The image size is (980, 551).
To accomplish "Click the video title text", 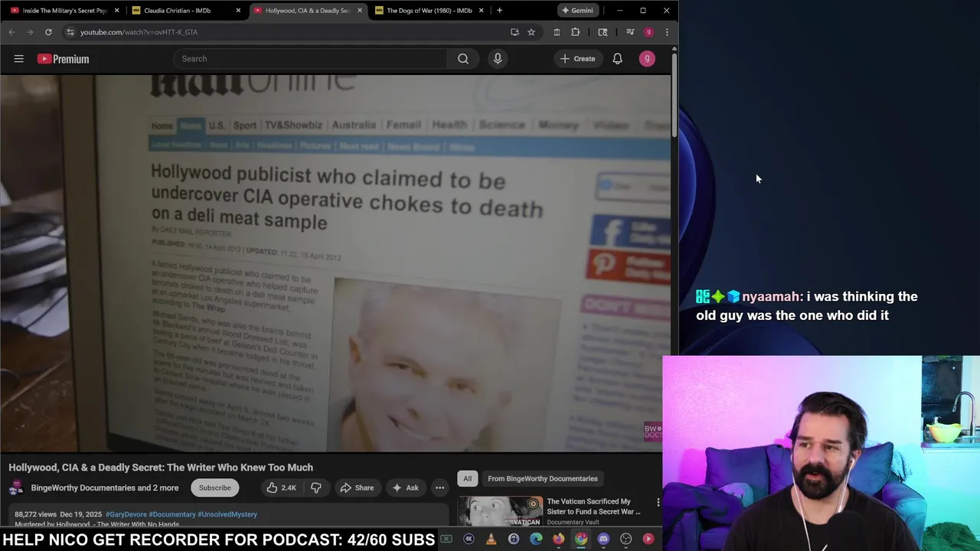I will [x=161, y=468].
